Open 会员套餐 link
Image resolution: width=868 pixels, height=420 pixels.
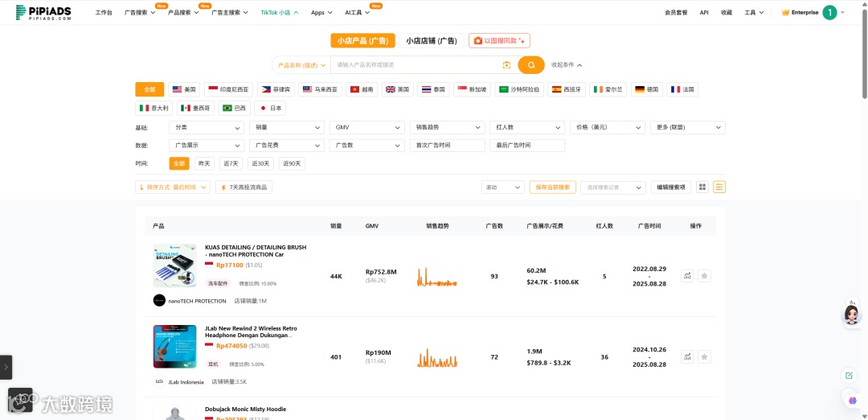tap(676, 12)
